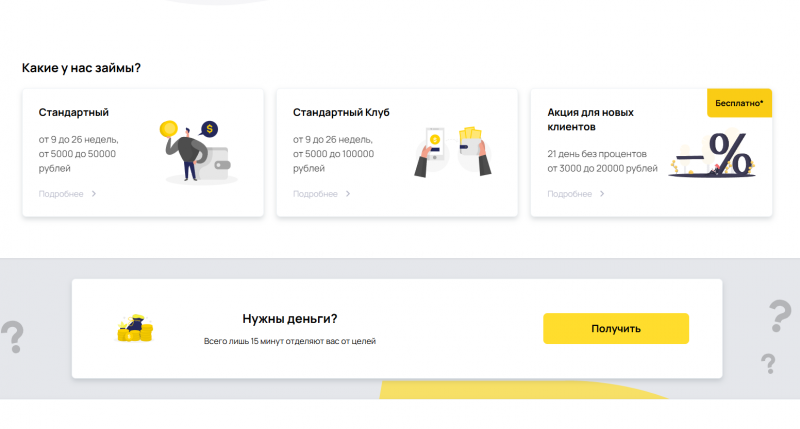The width and height of the screenshot is (800, 429).
Task: Expand the chevron beside Подробнее in the Стандартный Клуб card
Action: pyautogui.click(x=348, y=194)
